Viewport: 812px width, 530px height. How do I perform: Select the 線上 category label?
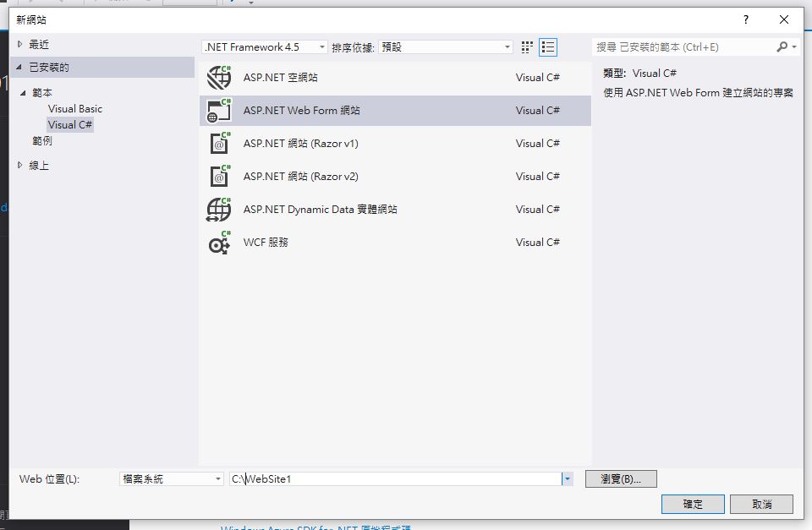(39, 166)
